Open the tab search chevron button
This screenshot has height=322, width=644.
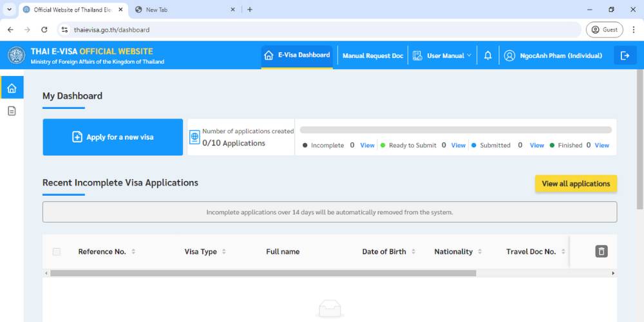[x=10, y=10]
